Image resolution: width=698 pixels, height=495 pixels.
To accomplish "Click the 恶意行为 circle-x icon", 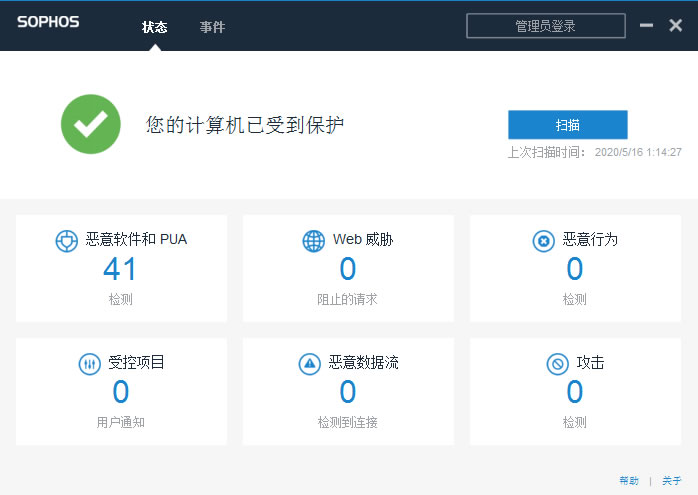I will pyautogui.click(x=543, y=241).
